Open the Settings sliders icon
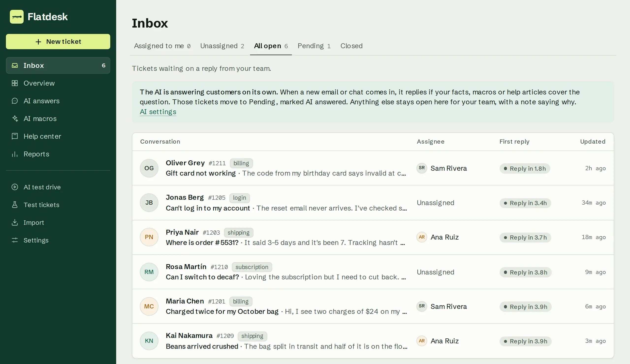Screen dimensions: 630x364 (x=15, y=240)
